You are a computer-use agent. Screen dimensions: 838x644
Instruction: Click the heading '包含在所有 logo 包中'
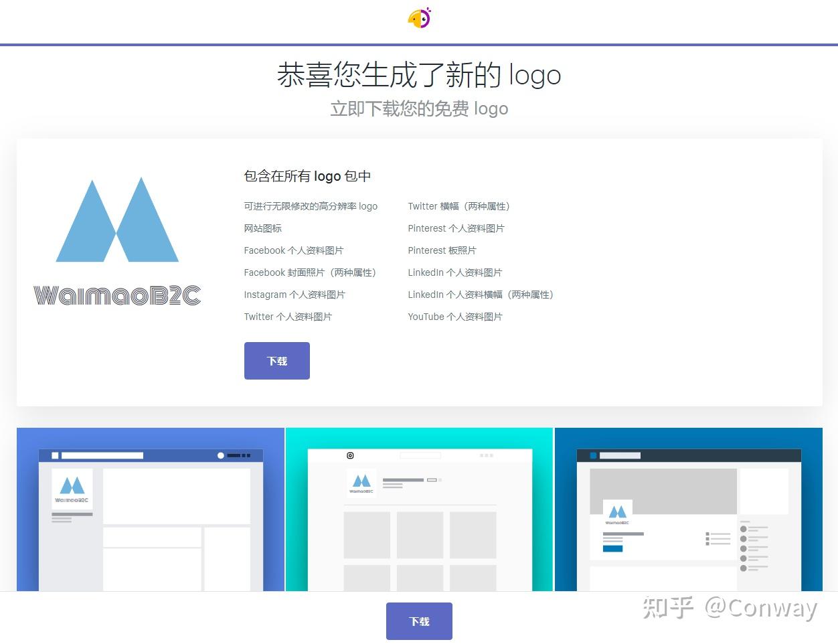[x=308, y=176]
